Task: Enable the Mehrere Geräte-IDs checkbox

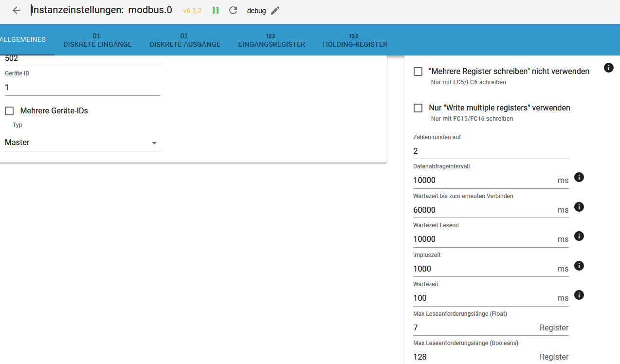Action: coord(9,111)
